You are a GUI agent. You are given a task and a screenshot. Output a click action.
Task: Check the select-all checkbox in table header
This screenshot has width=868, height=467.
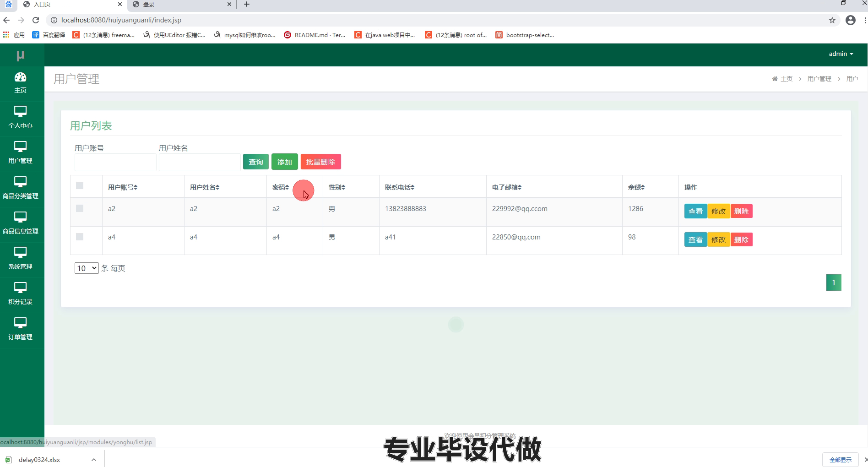(80, 185)
